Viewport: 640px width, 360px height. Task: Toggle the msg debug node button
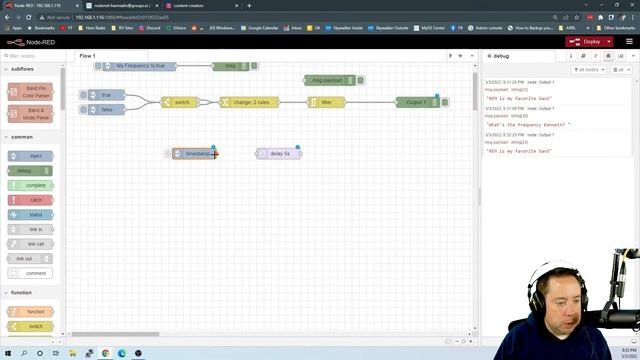pos(254,66)
